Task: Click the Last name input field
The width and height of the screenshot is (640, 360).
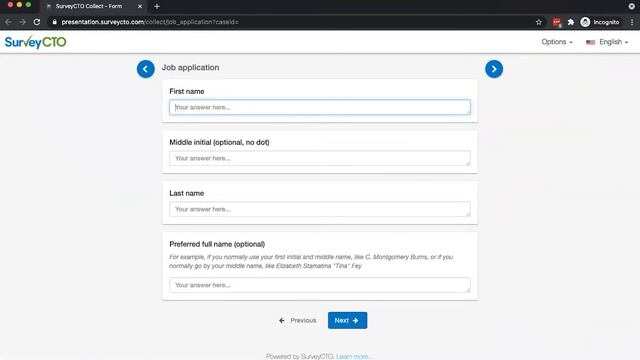Action: click(x=320, y=209)
